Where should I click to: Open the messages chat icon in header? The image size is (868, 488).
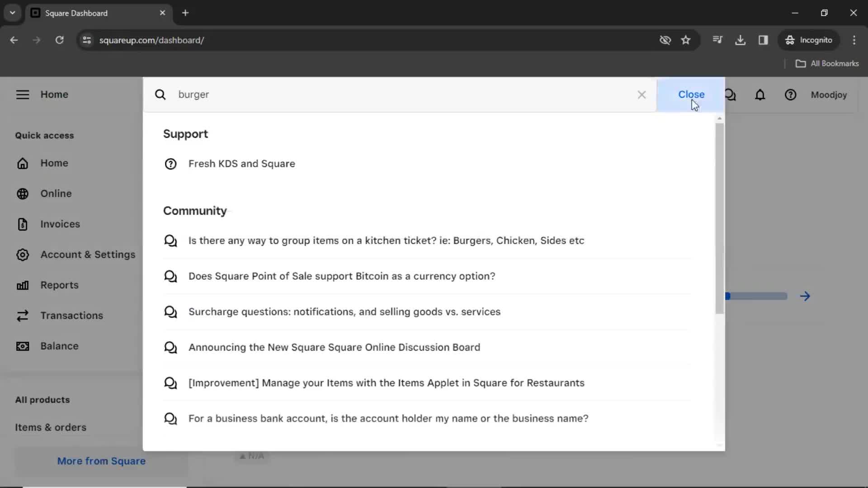point(731,94)
